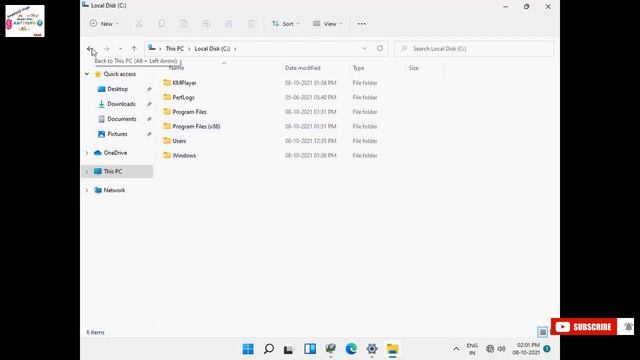
Task: Open Microsoft Edge from the taskbar
Action: coord(351,349)
